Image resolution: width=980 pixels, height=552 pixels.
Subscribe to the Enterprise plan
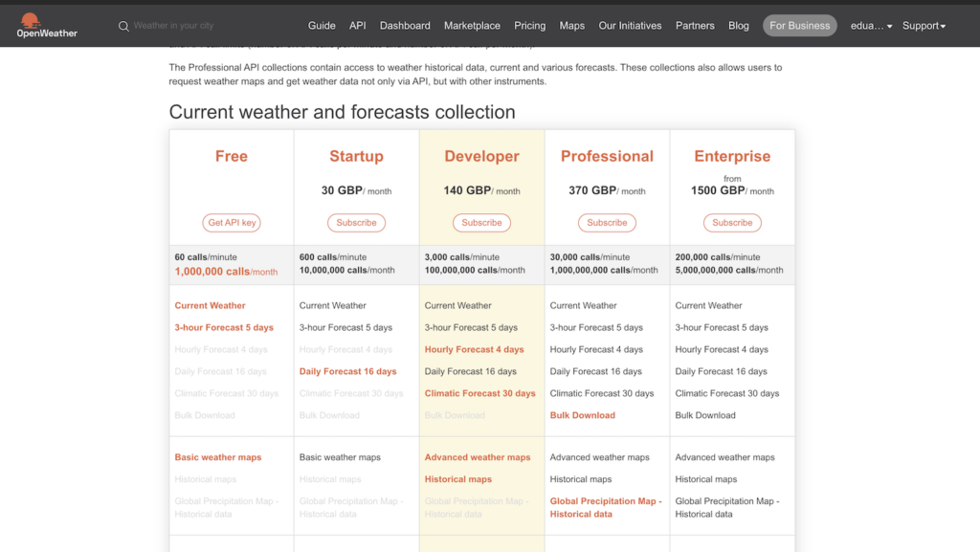click(x=732, y=223)
